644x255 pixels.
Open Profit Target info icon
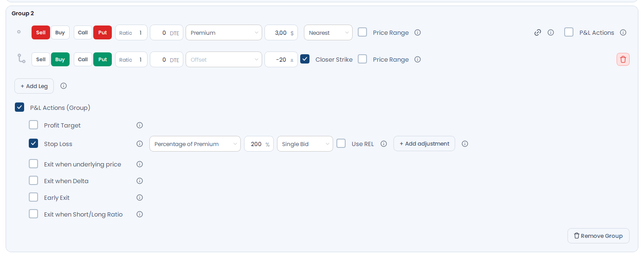click(x=140, y=125)
